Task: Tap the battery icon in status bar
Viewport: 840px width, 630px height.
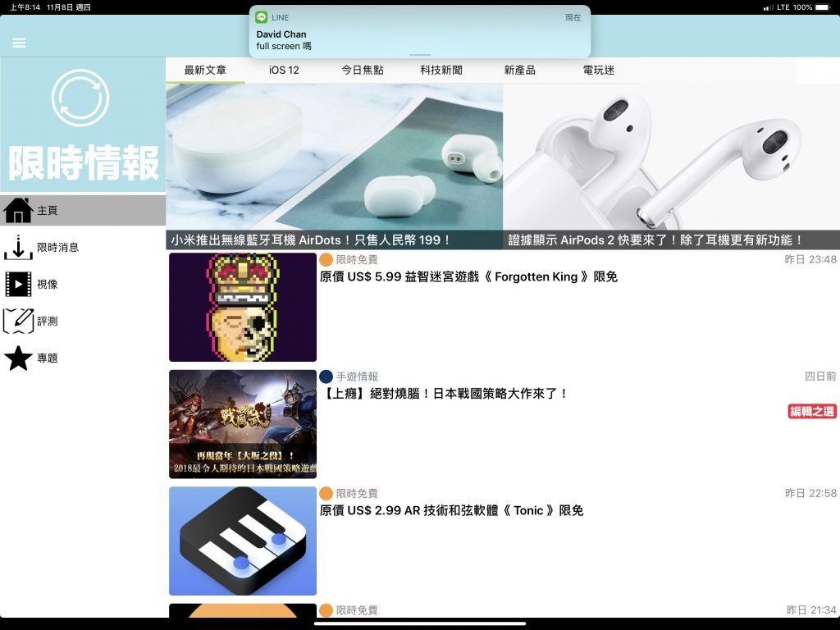Action: (822, 7)
